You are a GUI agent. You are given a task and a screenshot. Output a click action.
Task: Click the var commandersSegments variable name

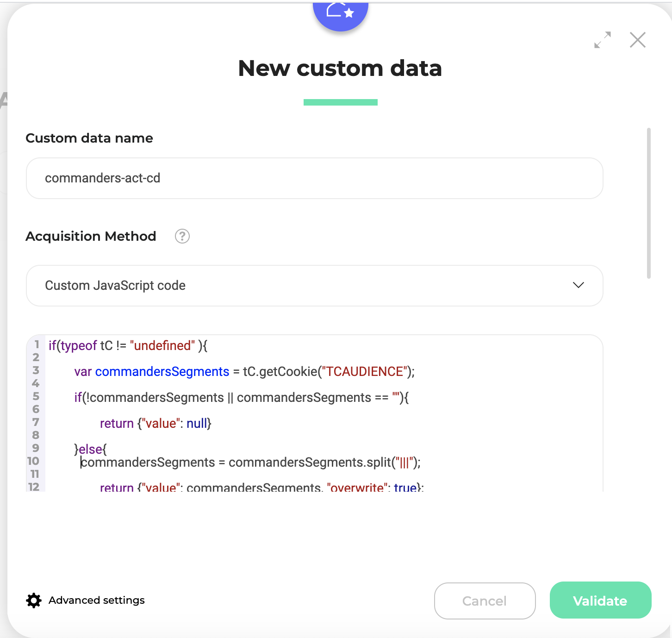pyautogui.click(x=162, y=372)
